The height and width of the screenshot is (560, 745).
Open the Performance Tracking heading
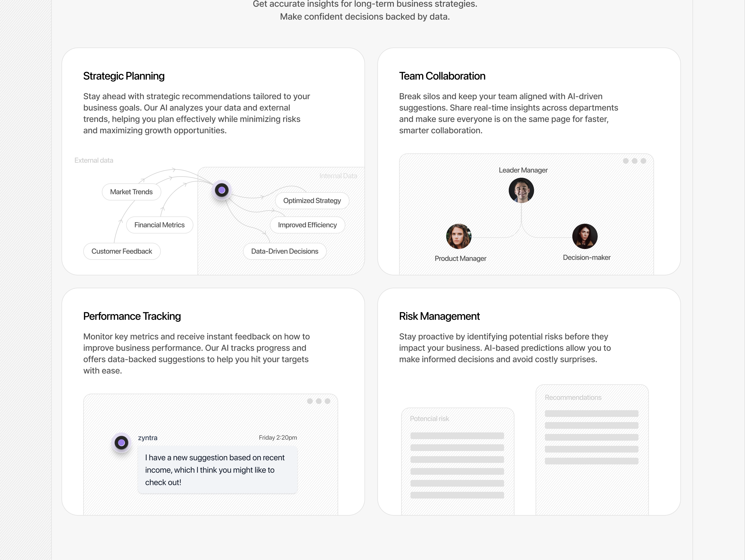(x=132, y=316)
